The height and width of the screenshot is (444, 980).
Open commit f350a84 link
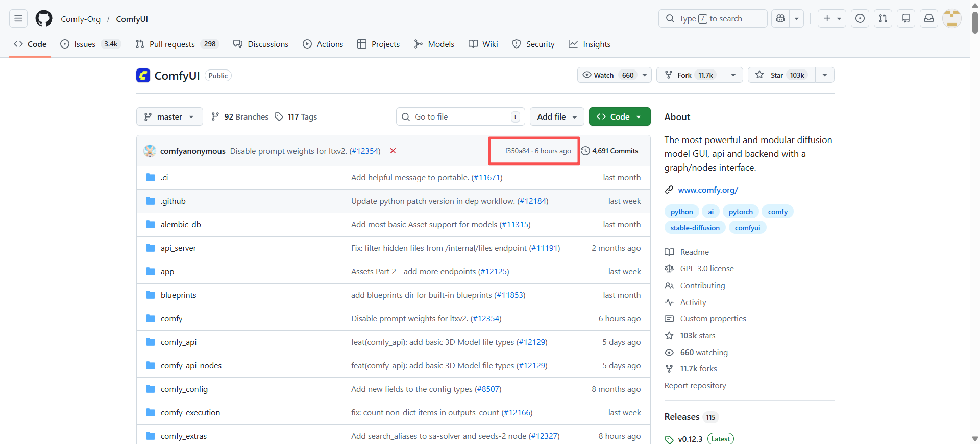tap(517, 151)
